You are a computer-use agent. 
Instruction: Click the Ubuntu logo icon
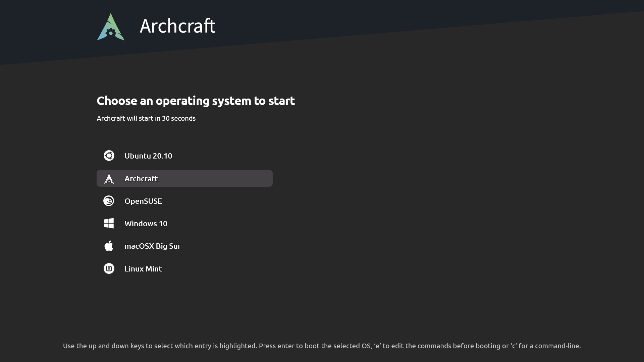click(109, 156)
